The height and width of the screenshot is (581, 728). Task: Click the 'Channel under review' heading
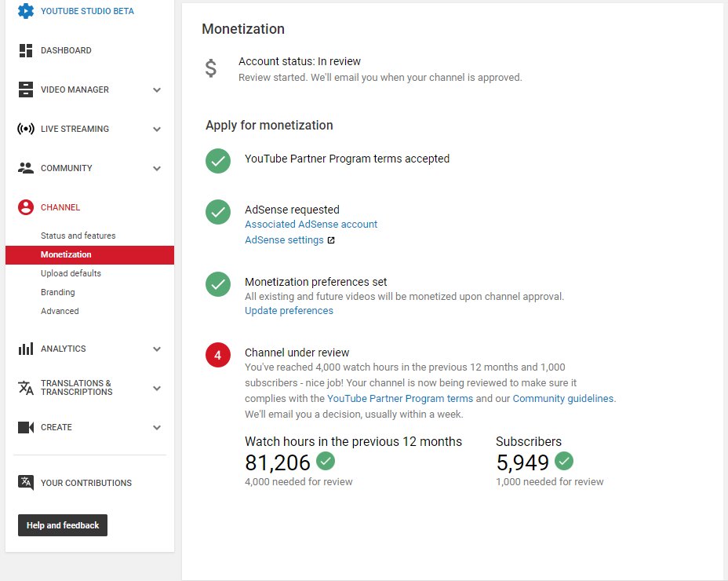(x=297, y=353)
